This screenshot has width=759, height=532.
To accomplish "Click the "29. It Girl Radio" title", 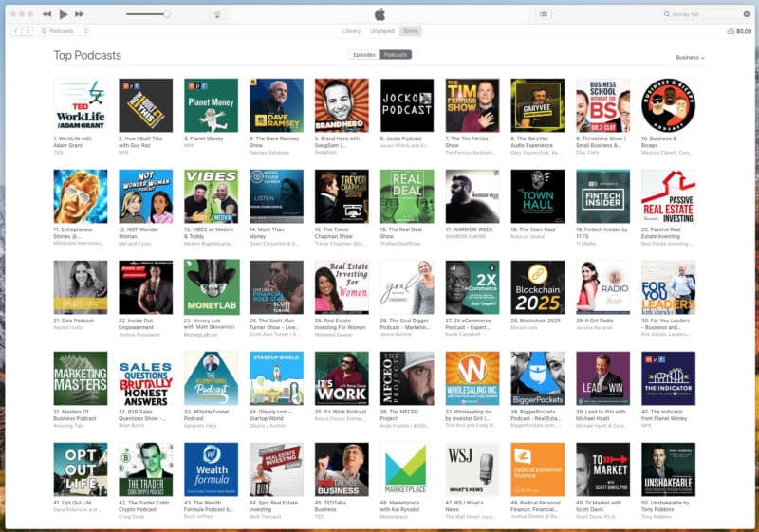I will pos(595,321).
